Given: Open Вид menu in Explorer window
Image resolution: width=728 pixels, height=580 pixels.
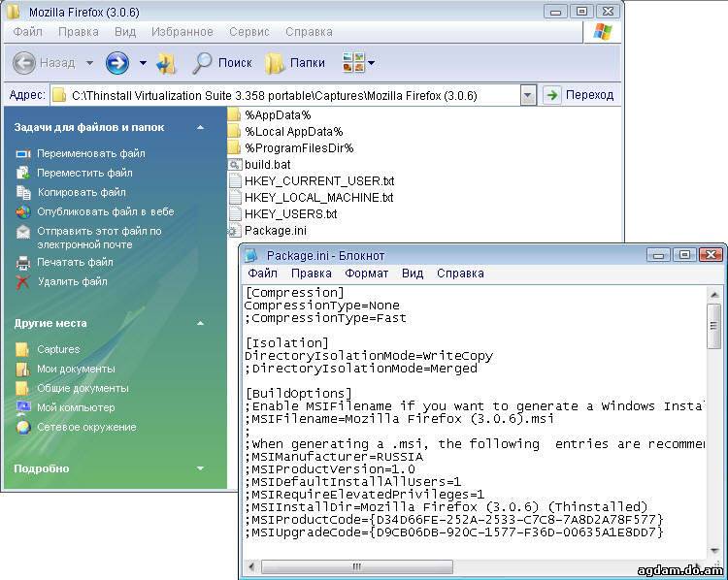Looking at the screenshot, I should pos(125,32).
